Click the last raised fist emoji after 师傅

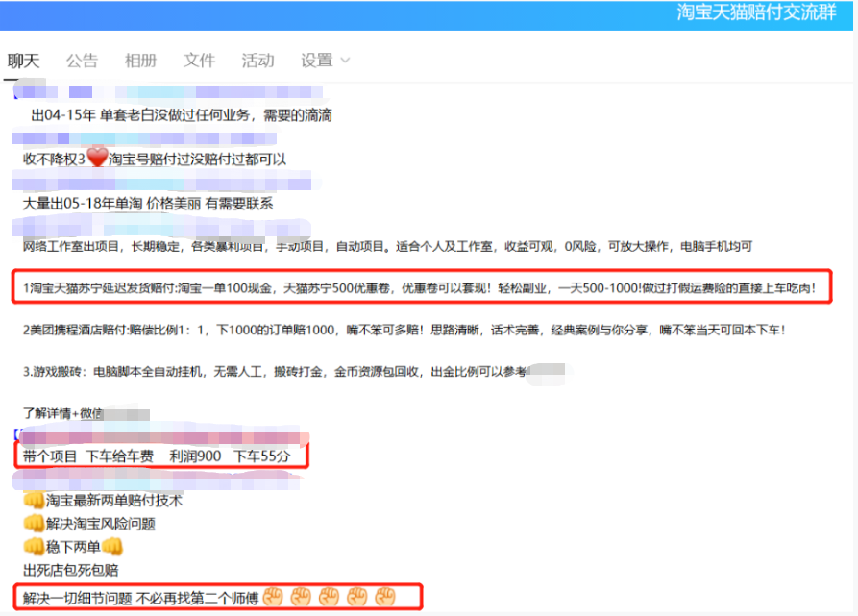click(385, 597)
